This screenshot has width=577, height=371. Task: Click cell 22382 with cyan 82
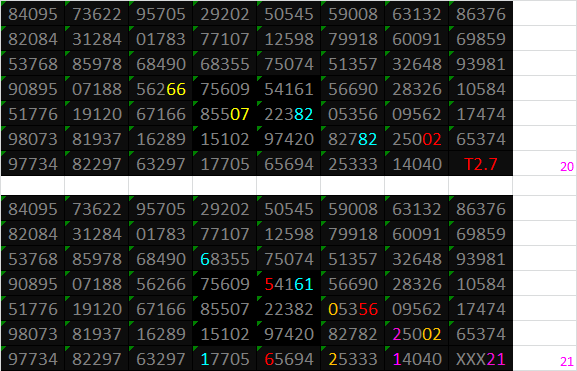[x=288, y=114]
